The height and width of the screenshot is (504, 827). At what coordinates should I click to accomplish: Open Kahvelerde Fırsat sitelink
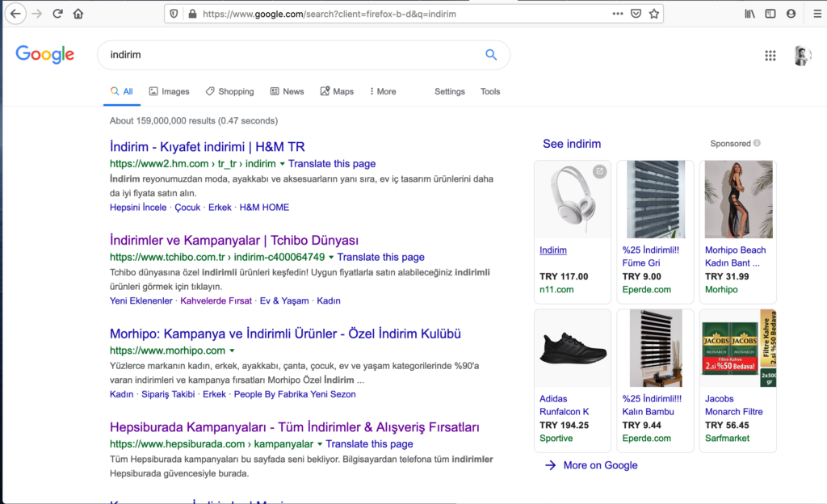216,300
